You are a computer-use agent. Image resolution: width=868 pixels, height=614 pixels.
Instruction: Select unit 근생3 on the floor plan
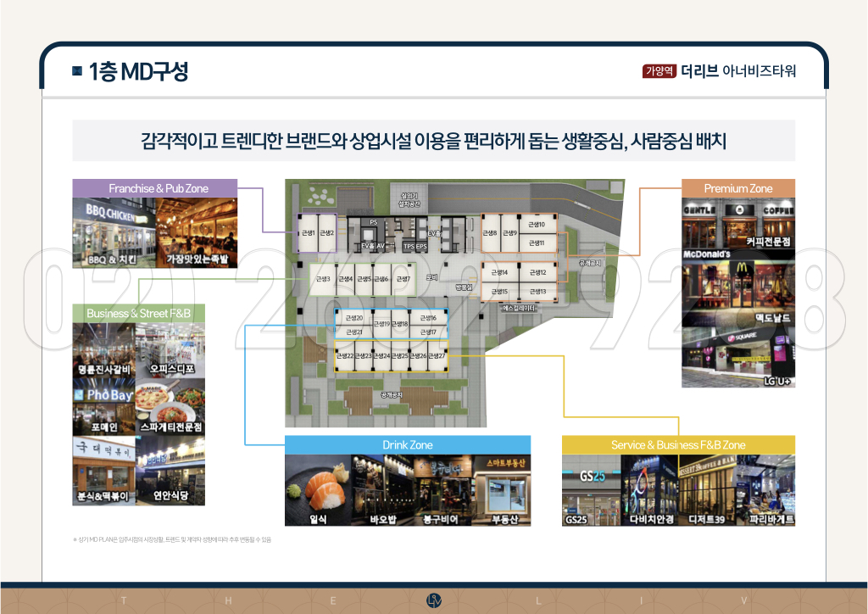pyautogui.click(x=323, y=279)
